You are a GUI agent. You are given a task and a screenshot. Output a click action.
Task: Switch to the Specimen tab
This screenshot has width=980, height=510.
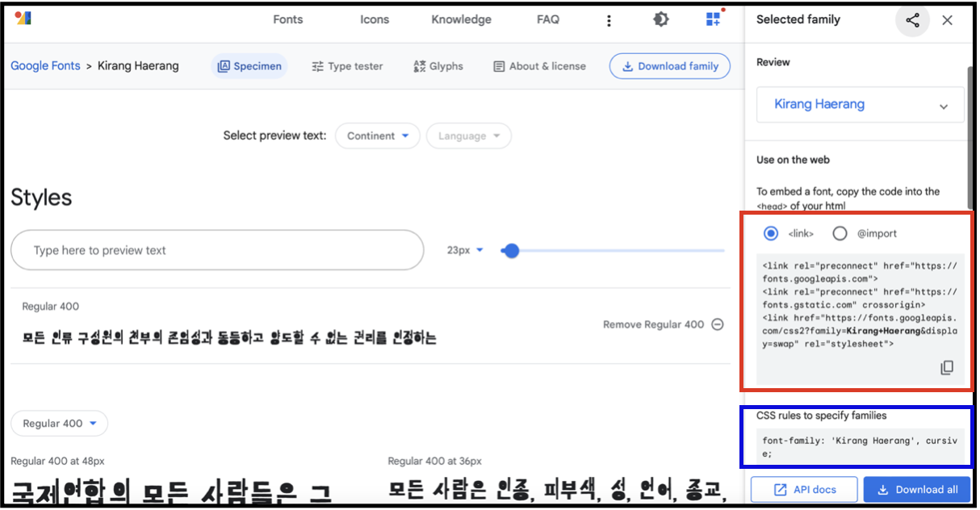click(x=249, y=66)
